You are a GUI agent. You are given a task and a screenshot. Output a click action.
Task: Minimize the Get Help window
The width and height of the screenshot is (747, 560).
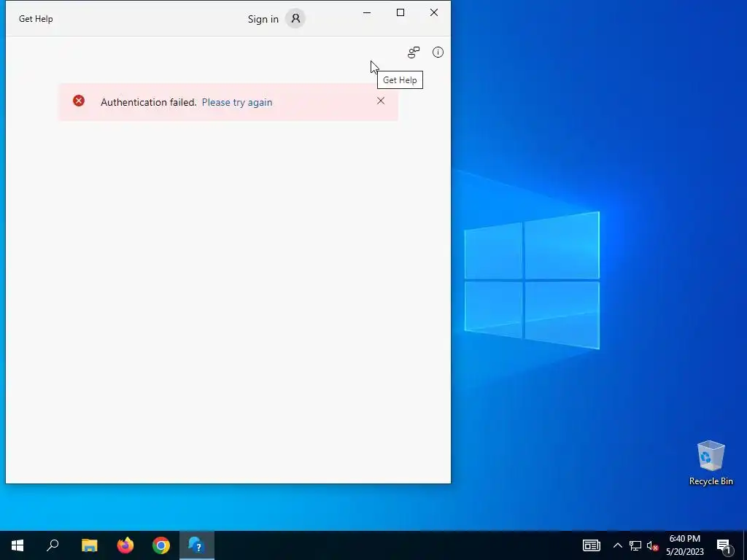coord(367,13)
